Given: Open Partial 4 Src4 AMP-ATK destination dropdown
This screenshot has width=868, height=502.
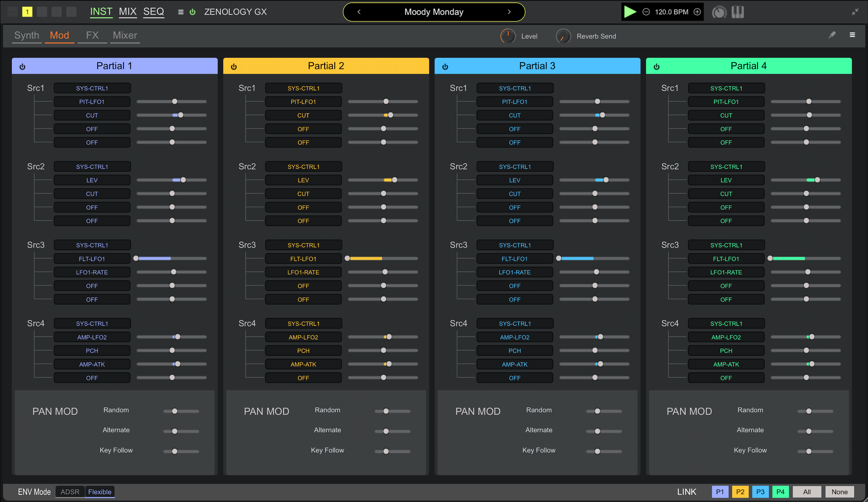Looking at the screenshot, I should point(726,364).
